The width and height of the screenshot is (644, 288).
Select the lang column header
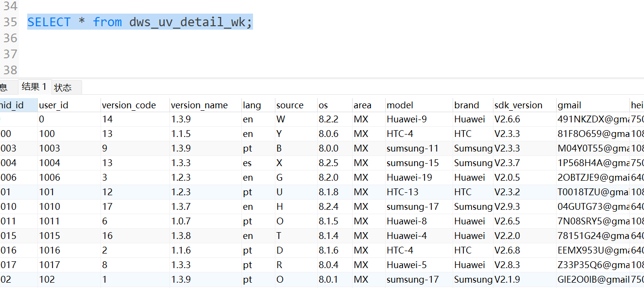[252, 105]
